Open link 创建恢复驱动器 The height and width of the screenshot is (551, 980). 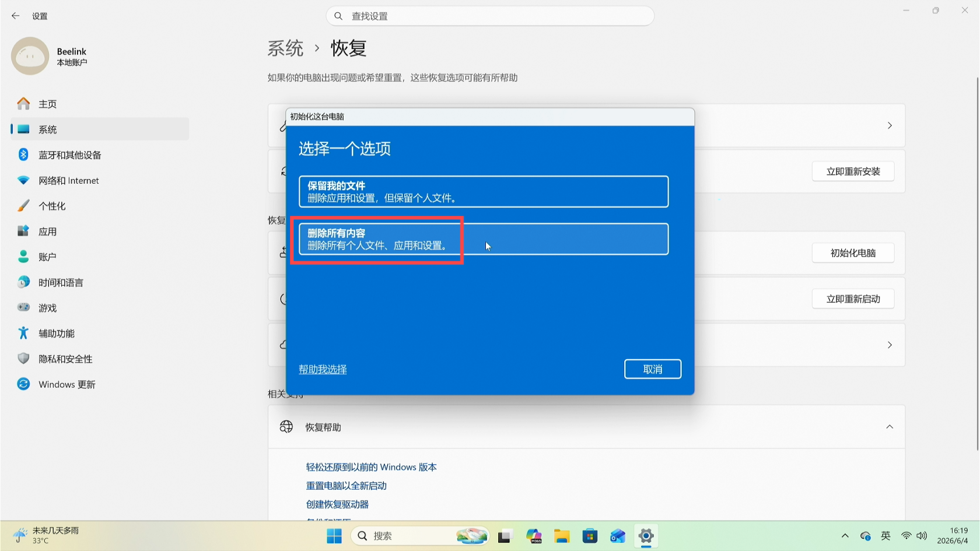pyautogui.click(x=337, y=504)
